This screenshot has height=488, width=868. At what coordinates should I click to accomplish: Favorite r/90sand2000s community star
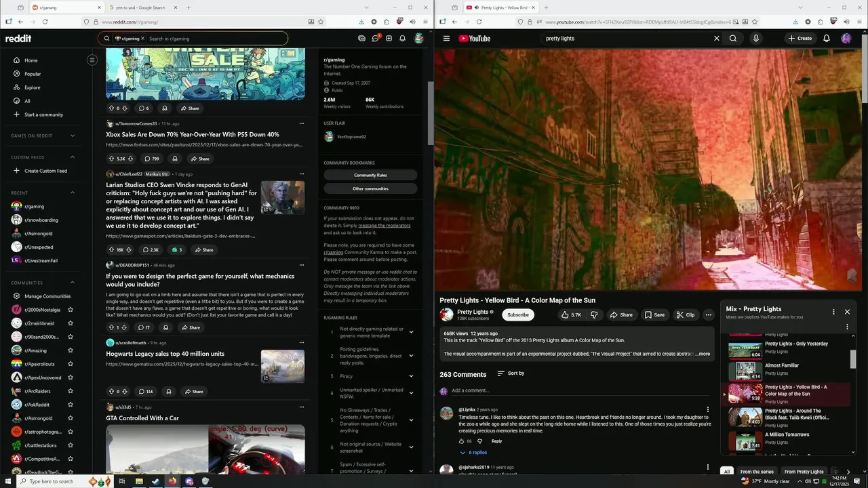click(71, 337)
